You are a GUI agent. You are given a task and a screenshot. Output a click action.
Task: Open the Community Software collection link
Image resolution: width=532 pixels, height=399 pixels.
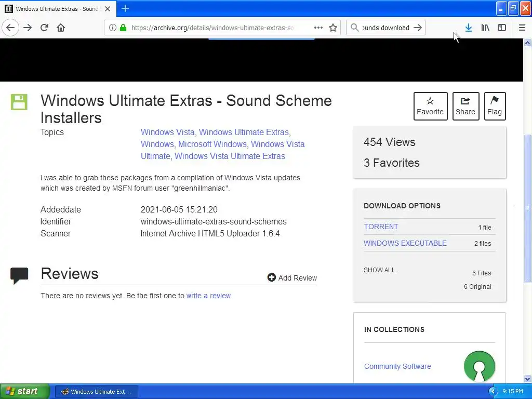(x=397, y=366)
